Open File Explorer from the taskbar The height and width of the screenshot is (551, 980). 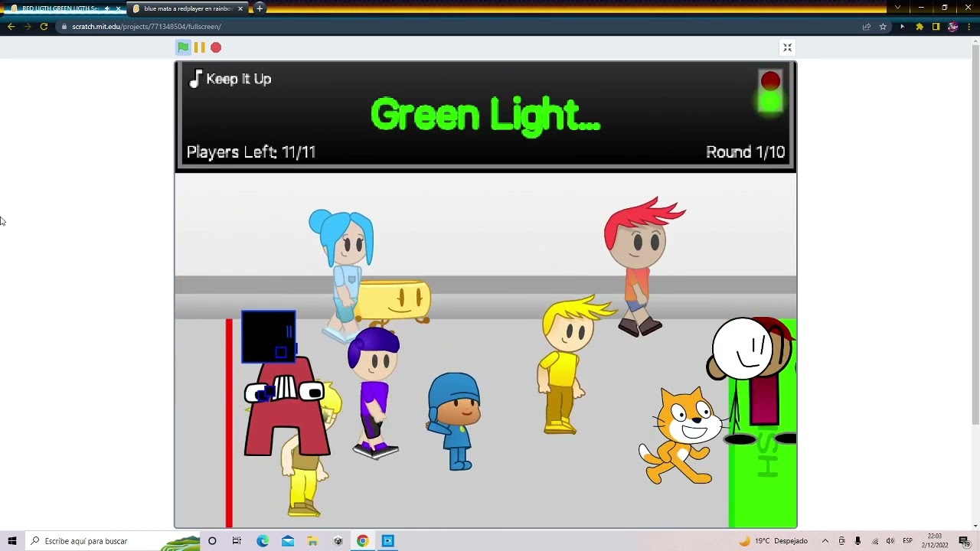(312, 541)
